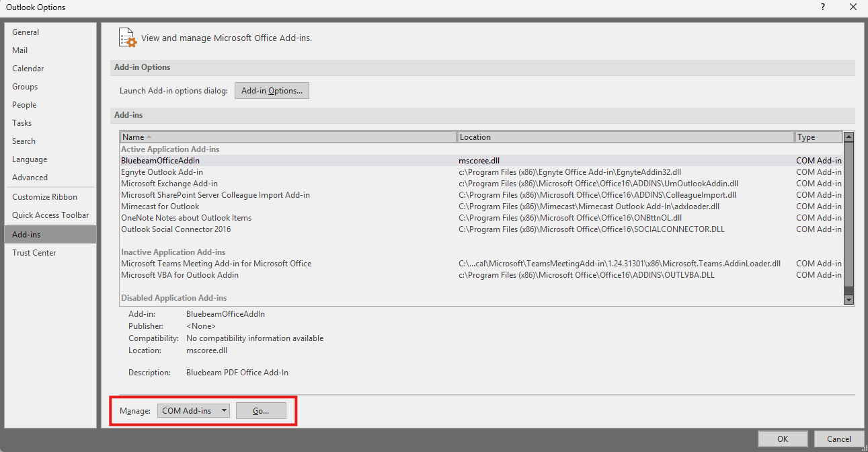Click the mscoree.dll location cell in Bluebeam row
This screenshot has width=868, height=452.
(479, 161)
